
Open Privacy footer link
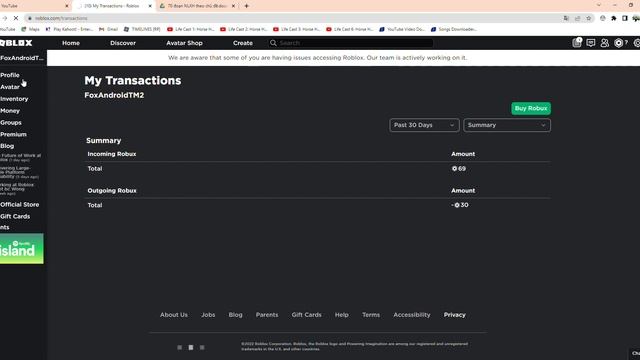tap(455, 315)
